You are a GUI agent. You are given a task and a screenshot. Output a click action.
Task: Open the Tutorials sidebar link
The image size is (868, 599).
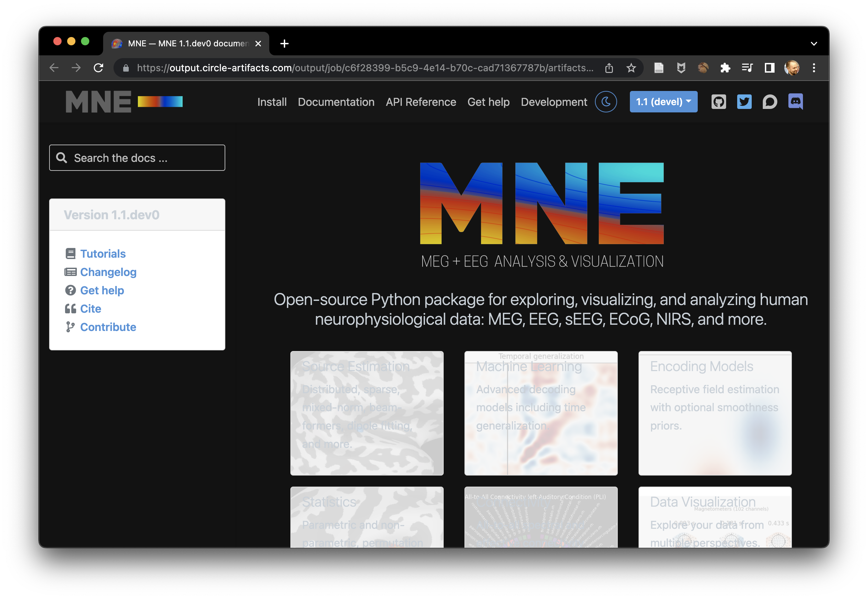pyautogui.click(x=103, y=254)
